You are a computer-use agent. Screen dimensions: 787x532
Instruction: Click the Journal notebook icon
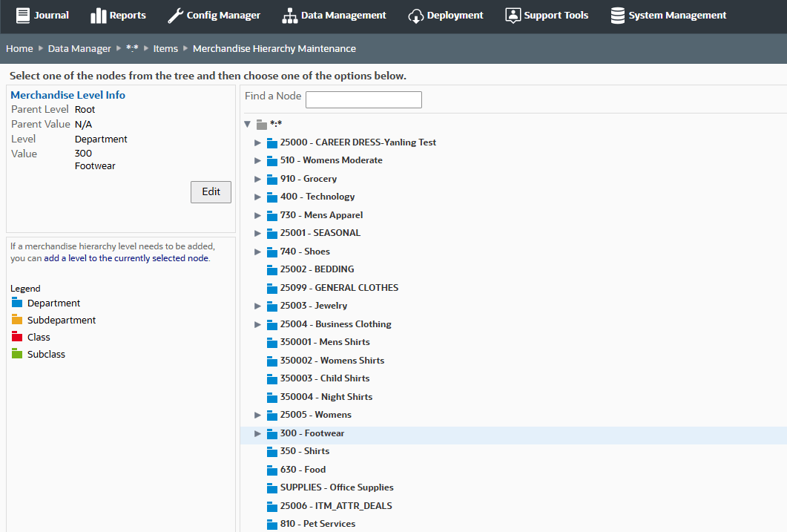click(23, 15)
